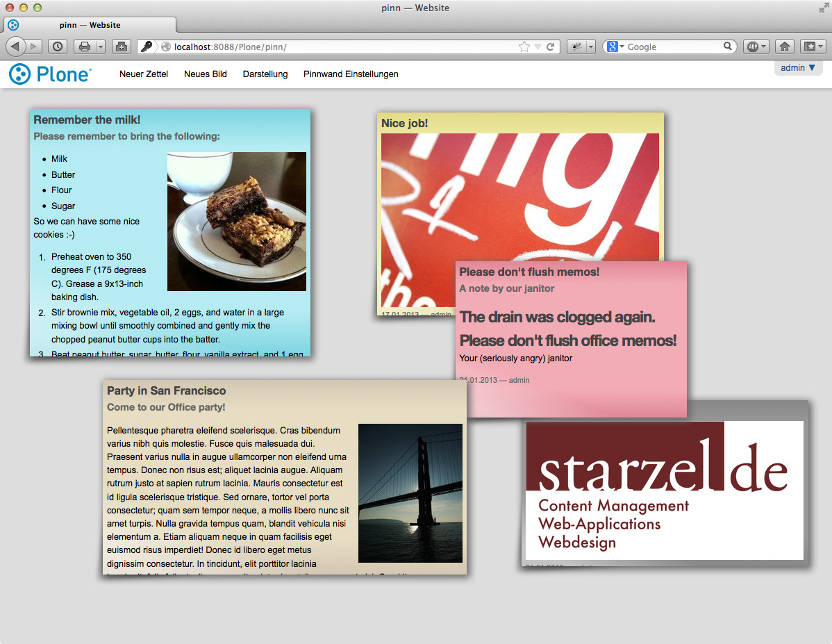Image resolution: width=832 pixels, height=644 pixels.
Task: Open the Darstellung menu
Action: 265,74
